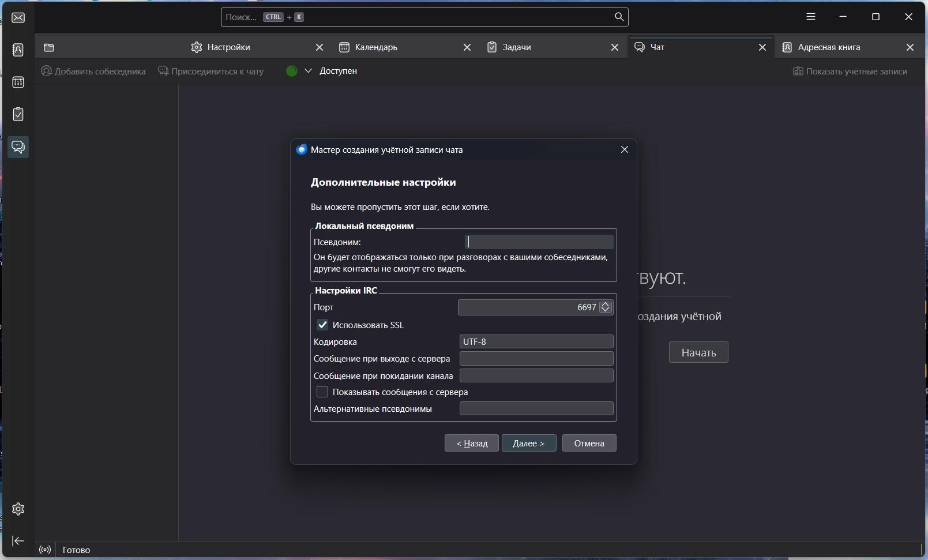The image size is (928, 560).
Task: Click Присоединиться к чату toolbar button
Action: click(211, 71)
